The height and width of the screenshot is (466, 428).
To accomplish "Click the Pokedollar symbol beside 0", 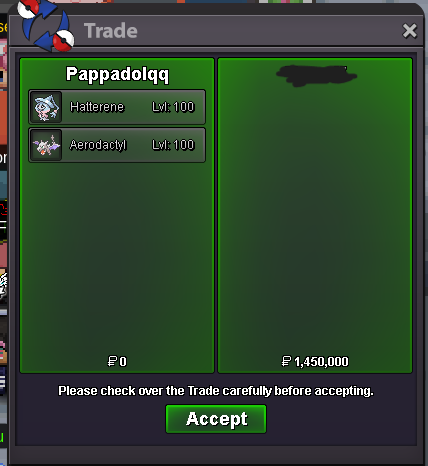I will click(112, 361).
